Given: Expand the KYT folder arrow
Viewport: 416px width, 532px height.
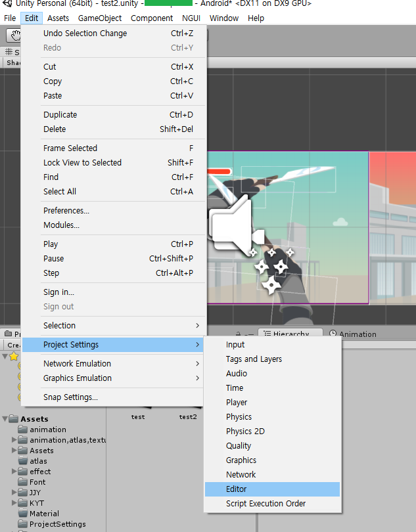Looking at the screenshot, I should click(x=14, y=503).
